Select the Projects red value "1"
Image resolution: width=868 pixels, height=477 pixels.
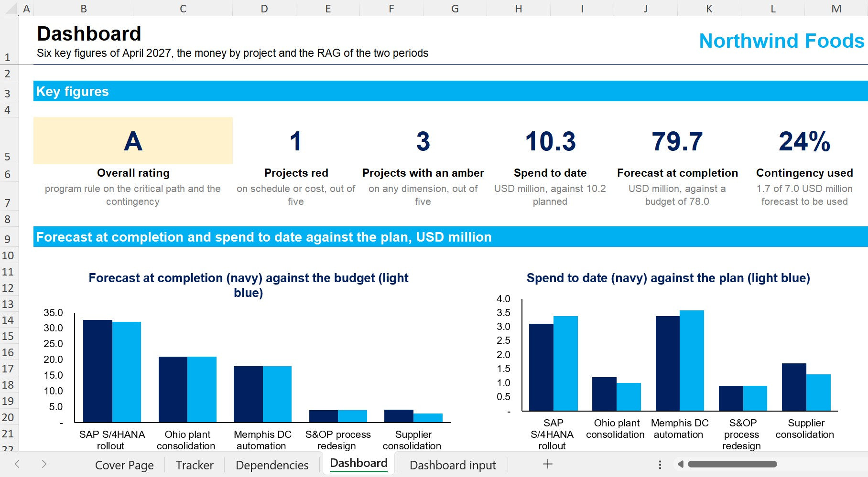[x=296, y=142]
